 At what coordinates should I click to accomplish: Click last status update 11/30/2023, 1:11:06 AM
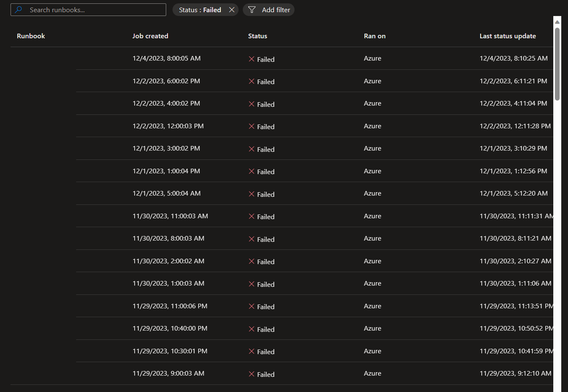[515, 283]
